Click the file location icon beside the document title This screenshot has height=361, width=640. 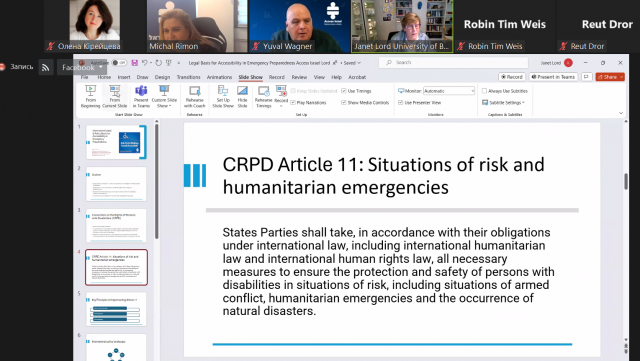click(335, 63)
